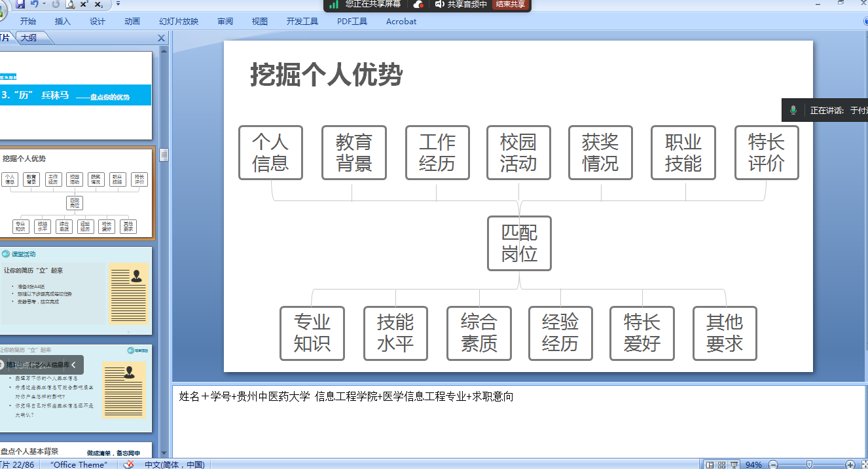Image resolution: width=868 pixels, height=469 pixels.
Task: Click the 结束共享 button
Action: pyautogui.click(x=510, y=4)
